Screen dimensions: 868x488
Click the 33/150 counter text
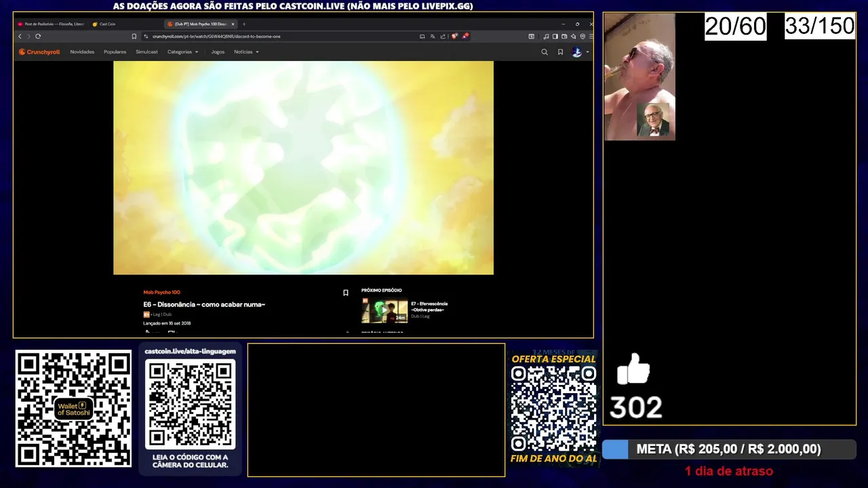820,26
